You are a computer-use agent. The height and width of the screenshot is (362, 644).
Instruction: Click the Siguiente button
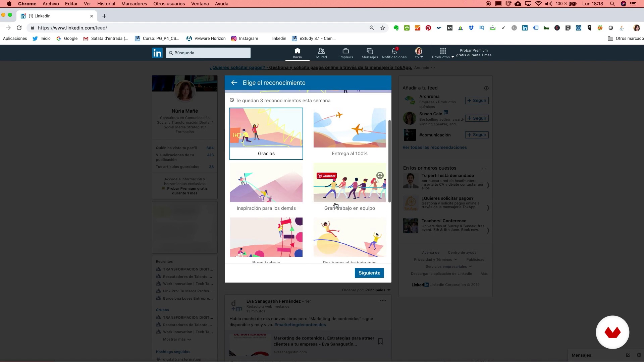pos(369,273)
